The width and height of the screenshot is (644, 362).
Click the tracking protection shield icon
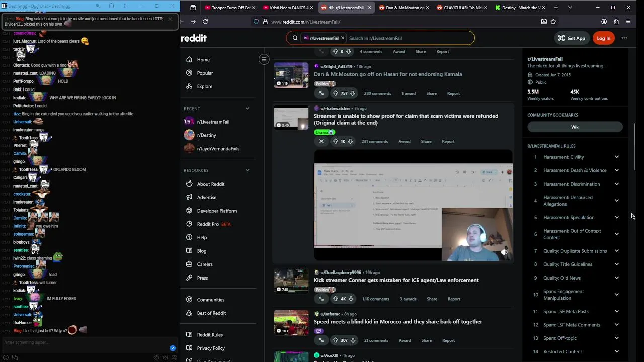click(x=256, y=22)
